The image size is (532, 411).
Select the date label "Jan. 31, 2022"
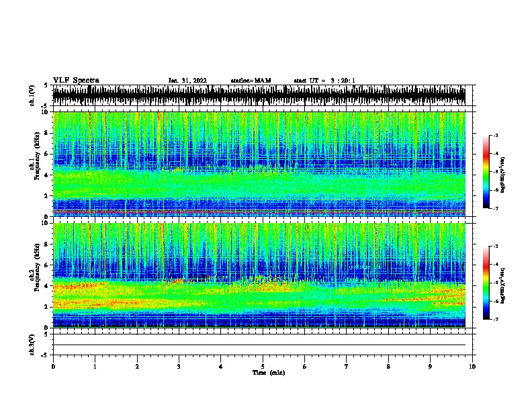(x=187, y=81)
